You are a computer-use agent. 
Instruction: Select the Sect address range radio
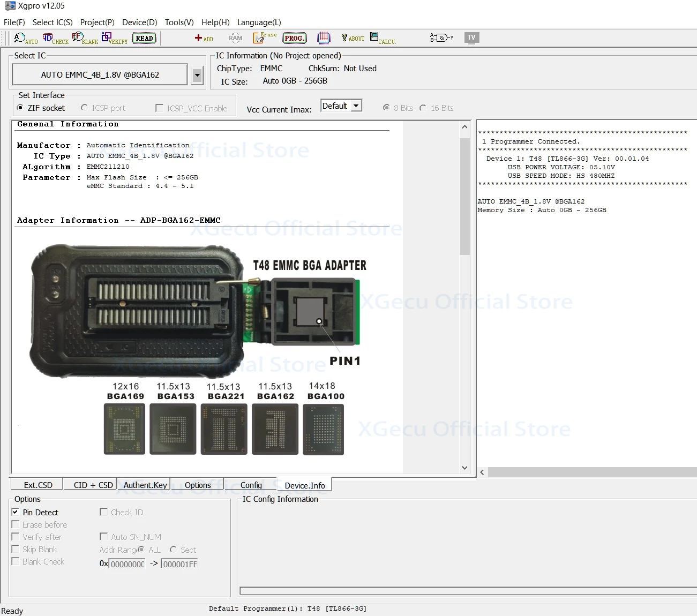173,550
